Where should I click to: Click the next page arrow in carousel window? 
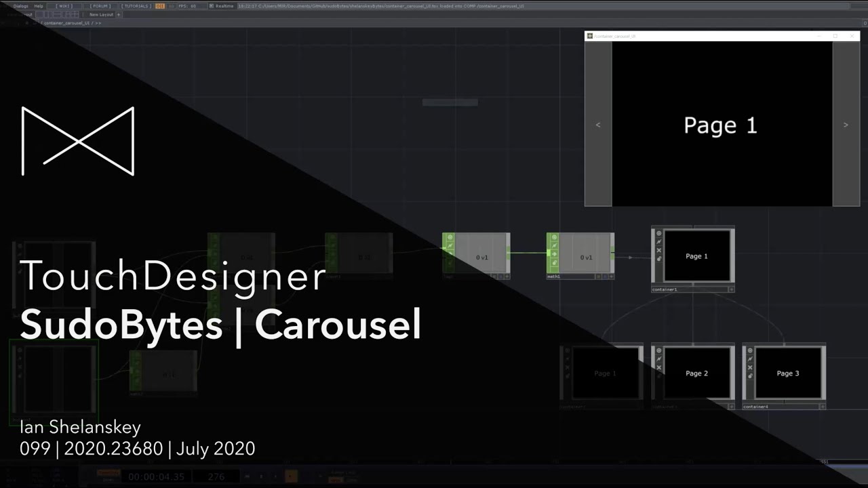(x=846, y=125)
